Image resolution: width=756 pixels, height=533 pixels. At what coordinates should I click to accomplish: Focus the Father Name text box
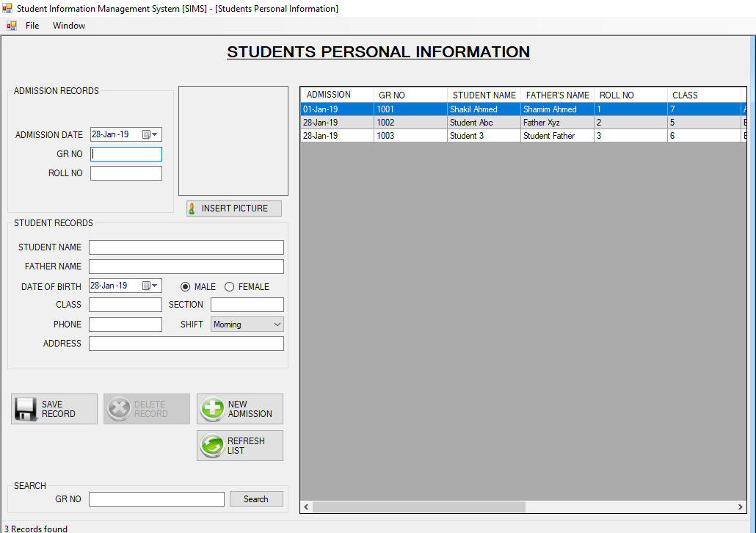(186, 266)
